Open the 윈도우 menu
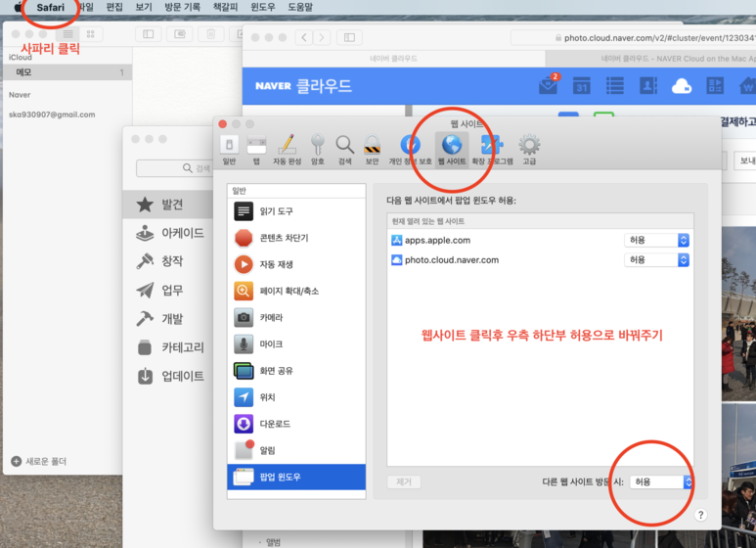The height and width of the screenshot is (548, 756). (x=263, y=7)
